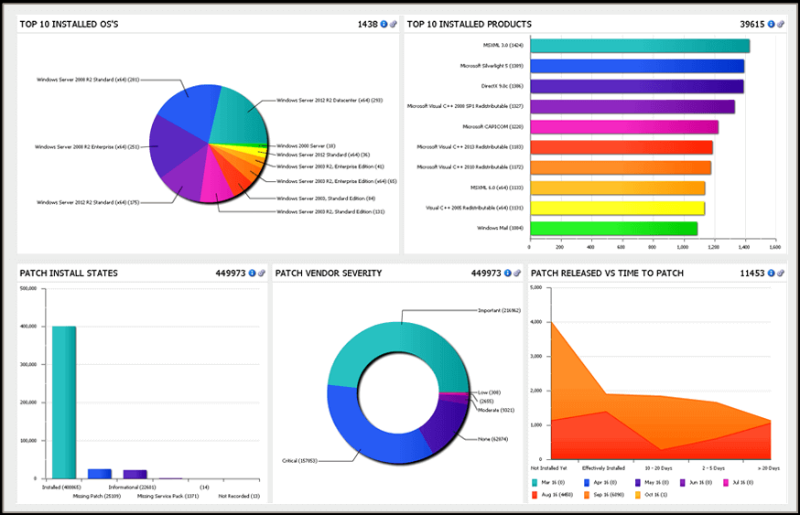Click 'Microsoft Silverlight 5' product label

pos(491,66)
